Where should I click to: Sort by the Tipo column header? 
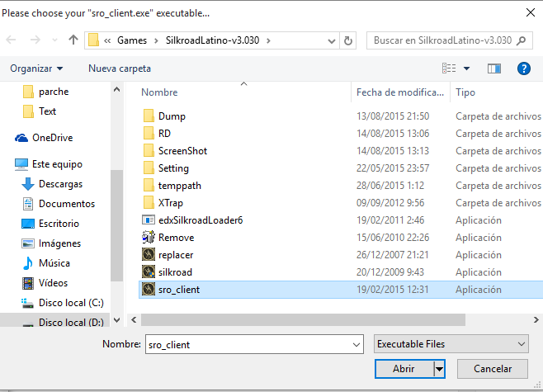click(465, 92)
